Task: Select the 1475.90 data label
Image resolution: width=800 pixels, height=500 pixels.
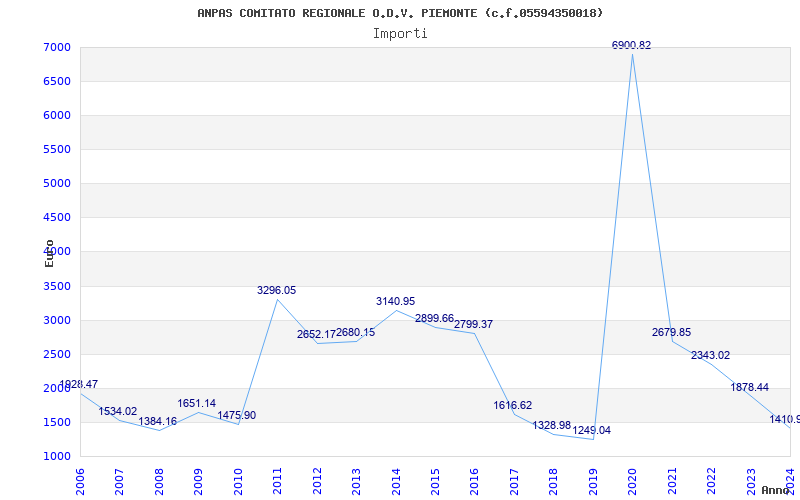Action: pos(237,415)
